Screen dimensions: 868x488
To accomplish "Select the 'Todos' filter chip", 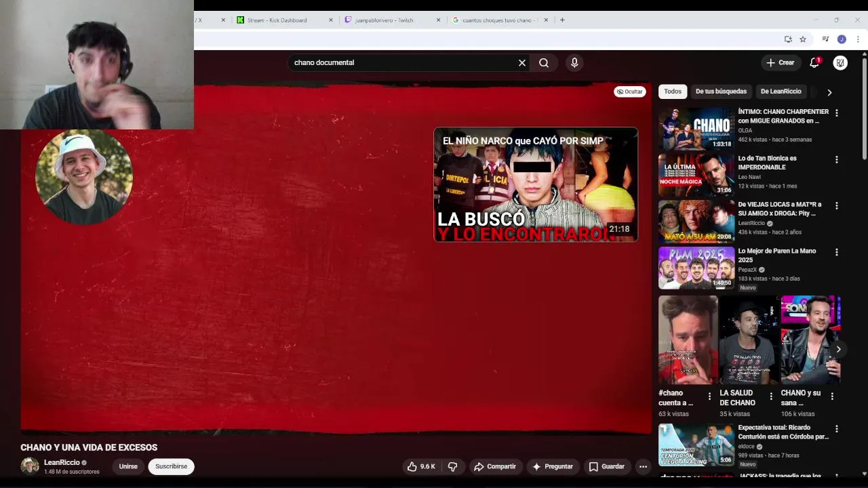I will pos(673,91).
